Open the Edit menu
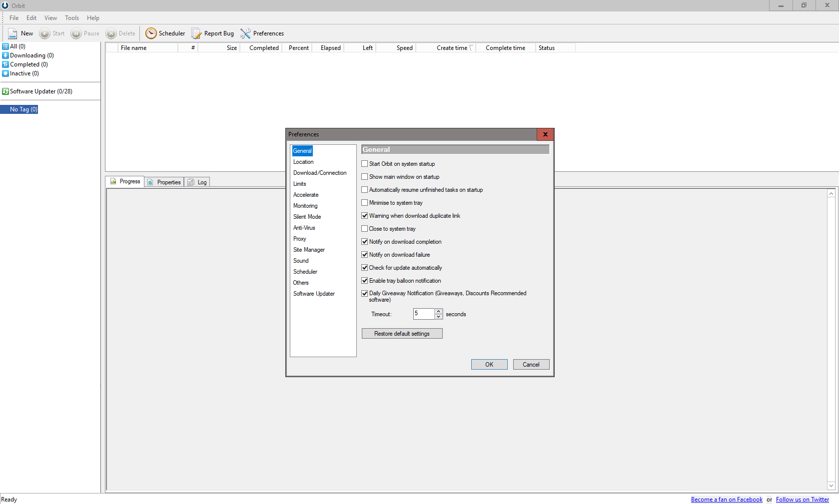The image size is (839, 504). pos(31,18)
